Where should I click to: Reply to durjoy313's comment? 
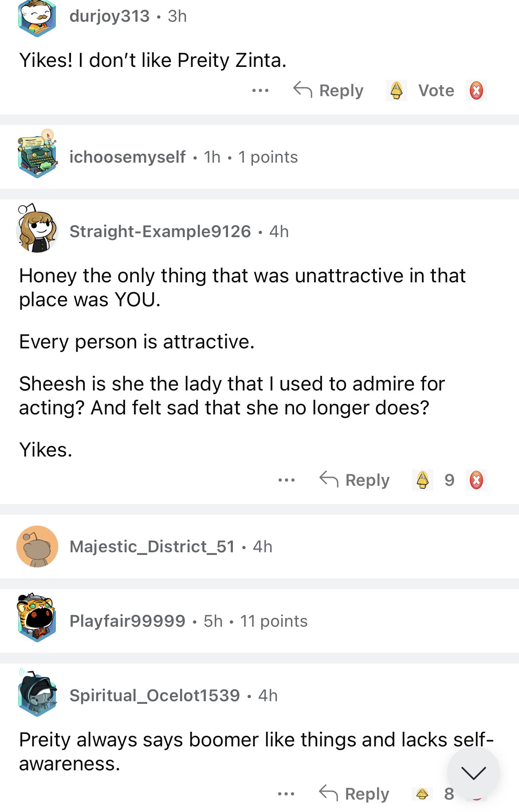click(x=329, y=90)
